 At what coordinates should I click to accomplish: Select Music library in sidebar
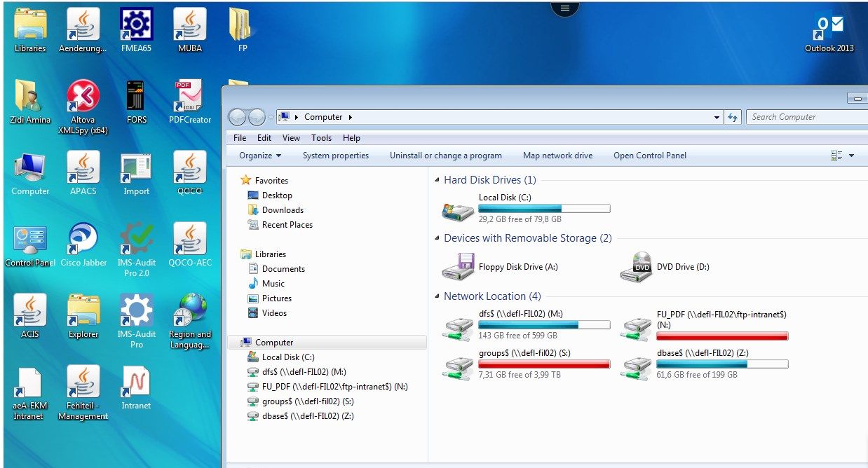[266, 284]
